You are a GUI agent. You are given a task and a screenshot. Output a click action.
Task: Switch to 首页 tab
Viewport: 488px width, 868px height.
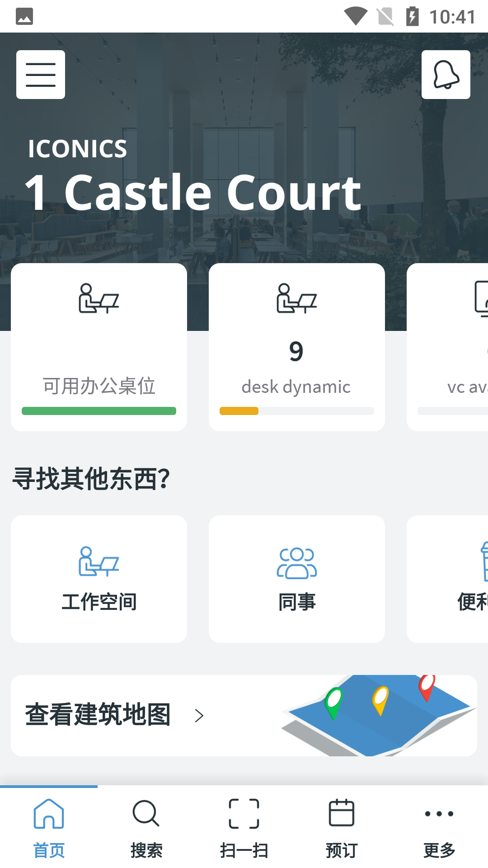(x=49, y=827)
